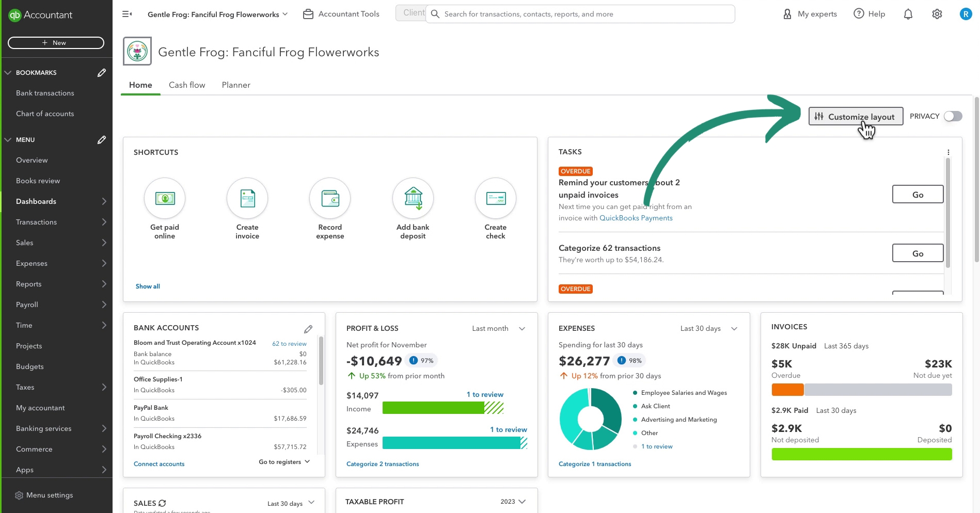The height and width of the screenshot is (513, 980).
Task: Open Profit & Loss Last month dropdown
Action: tap(498, 328)
